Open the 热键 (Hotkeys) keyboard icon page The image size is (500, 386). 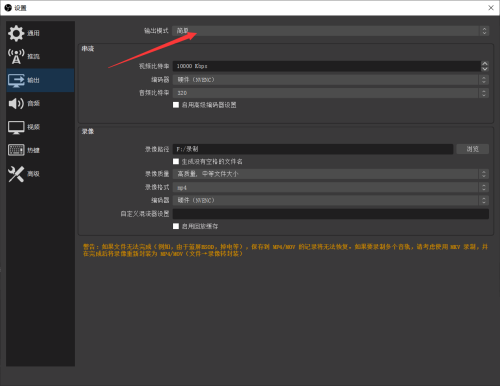coord(16,150)
